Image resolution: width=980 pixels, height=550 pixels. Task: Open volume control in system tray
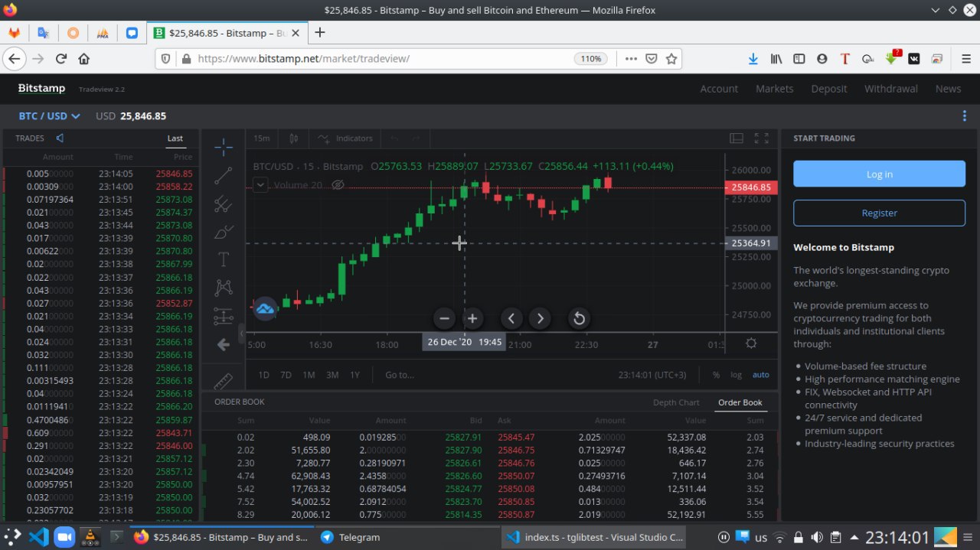(x=817, y=537)
